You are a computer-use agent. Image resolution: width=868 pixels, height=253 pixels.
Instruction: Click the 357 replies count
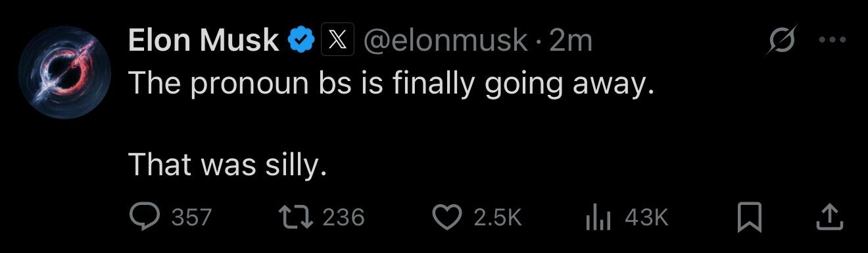coord(191,217)
